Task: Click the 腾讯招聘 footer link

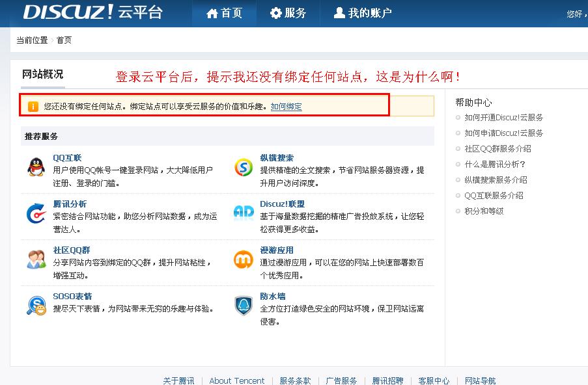Action: 387,380
